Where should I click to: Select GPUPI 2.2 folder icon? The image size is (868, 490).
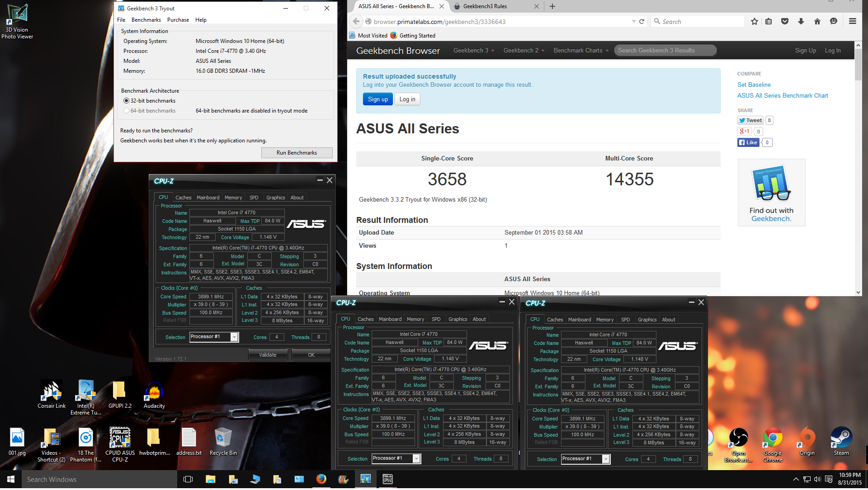[120, 395]
